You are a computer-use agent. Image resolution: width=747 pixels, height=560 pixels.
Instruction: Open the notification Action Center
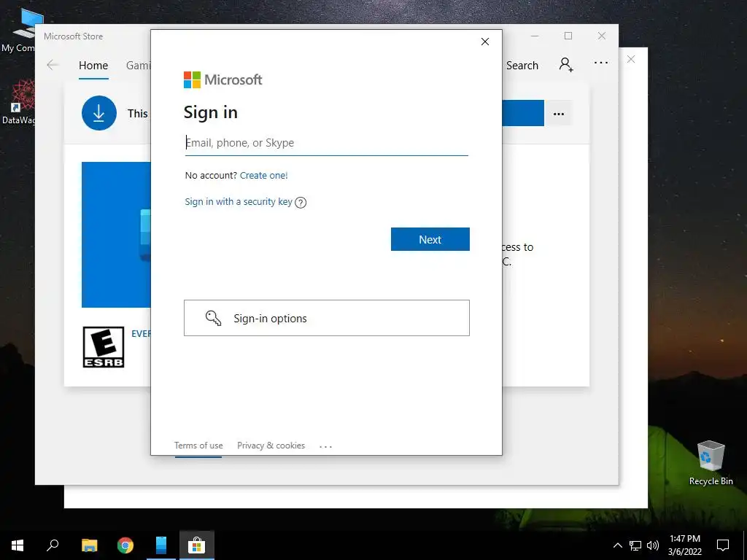pyautogui.click(x=723, y=545)
